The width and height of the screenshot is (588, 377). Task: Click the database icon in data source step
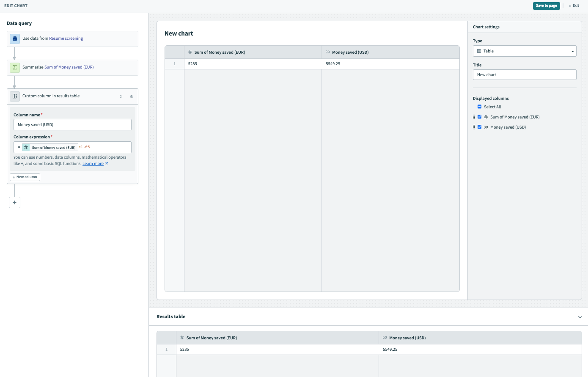tap(15, 39)
